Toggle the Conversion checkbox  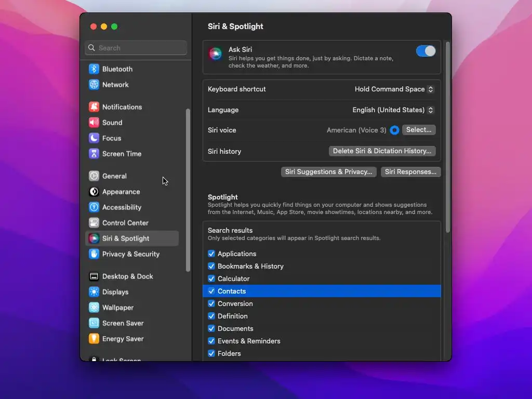pyautogui.click(x=211, y=303)
